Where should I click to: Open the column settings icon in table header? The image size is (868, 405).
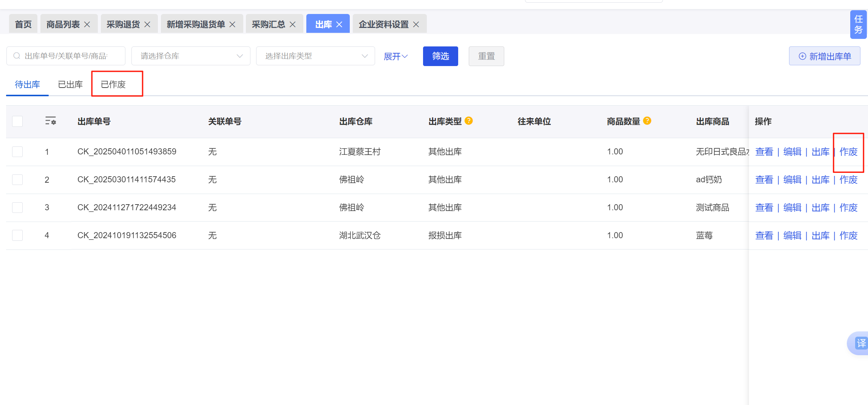coord(50,121)
